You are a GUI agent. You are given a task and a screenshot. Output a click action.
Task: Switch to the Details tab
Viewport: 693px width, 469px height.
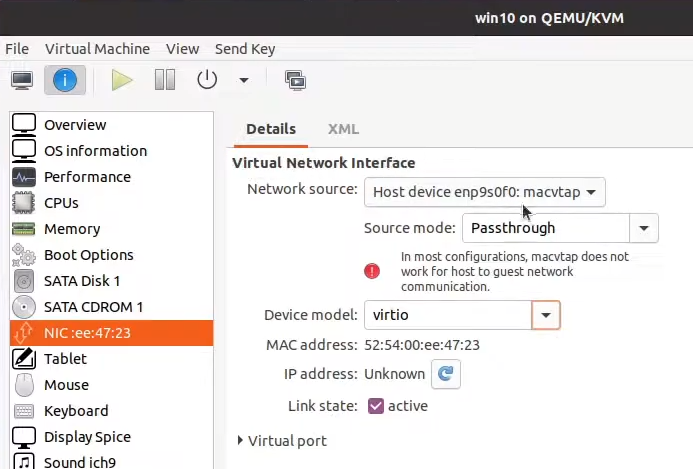(x=271, y=129)
